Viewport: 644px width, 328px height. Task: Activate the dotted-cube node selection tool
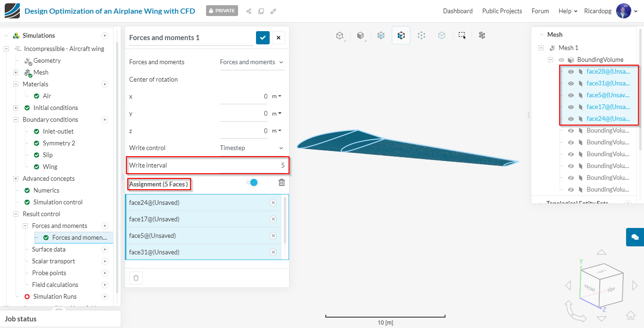[x=421, y=35]
